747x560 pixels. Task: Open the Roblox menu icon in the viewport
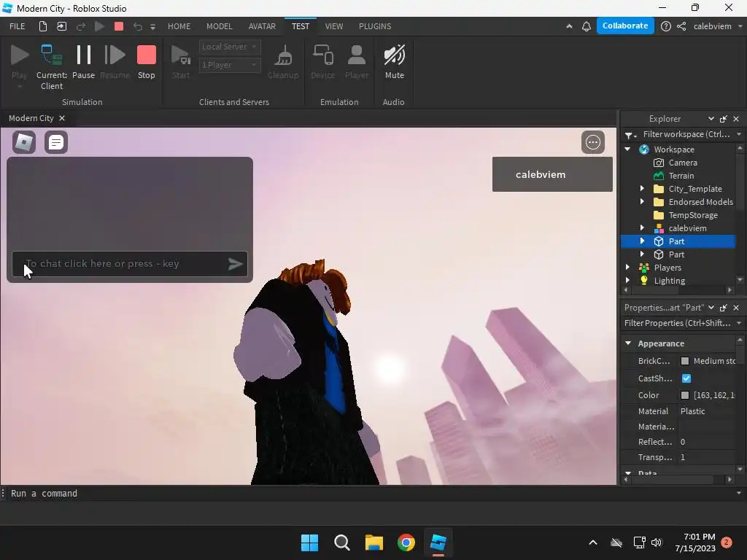(x=24, y=142)
